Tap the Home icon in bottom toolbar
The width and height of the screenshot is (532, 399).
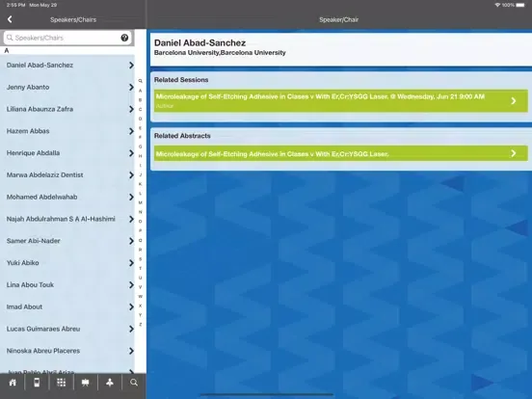pos(13,383)
